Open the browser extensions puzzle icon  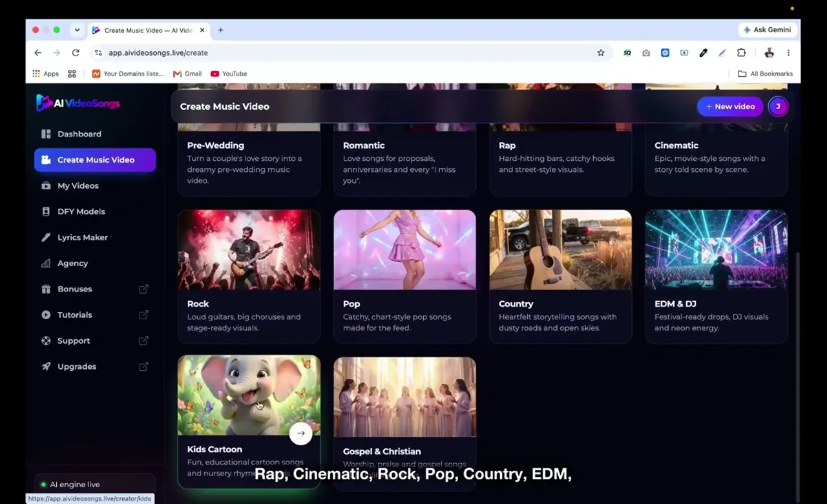click(x=742, y=53)
